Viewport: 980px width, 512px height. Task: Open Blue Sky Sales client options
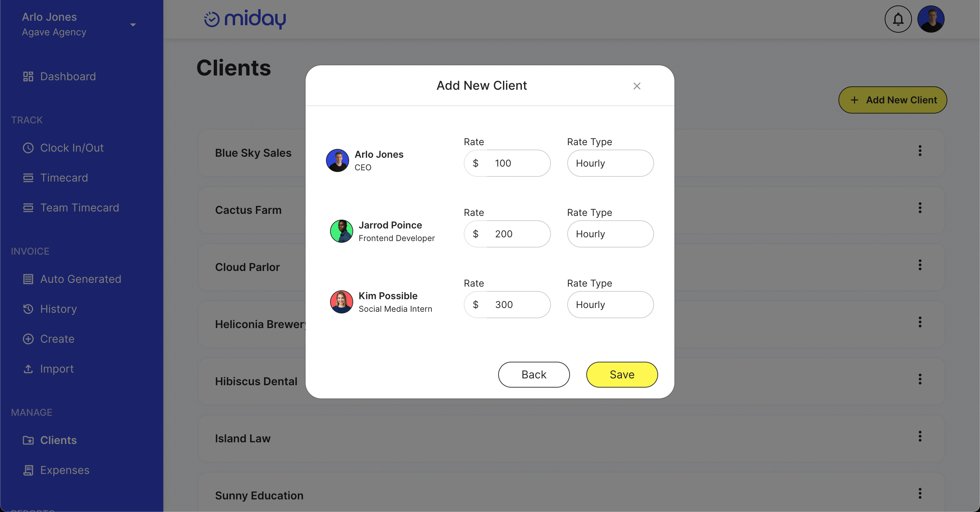click(920, 151)
